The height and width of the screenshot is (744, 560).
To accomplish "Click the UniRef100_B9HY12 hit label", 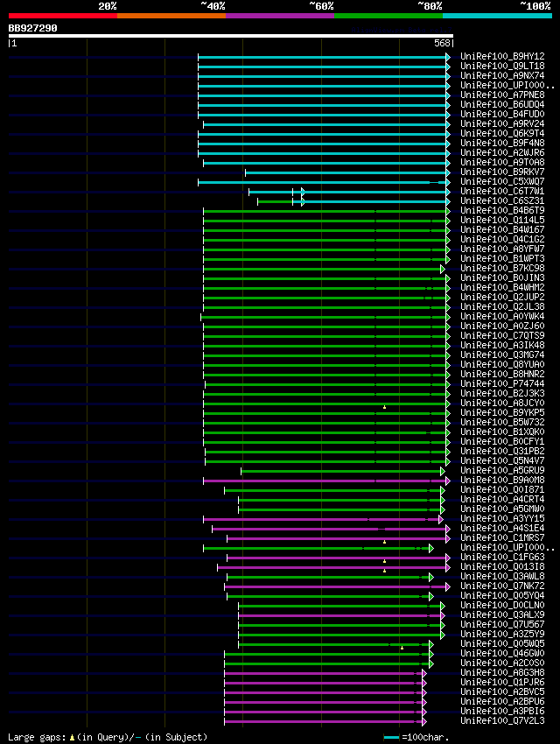I will pyautogui.click(x=502, y=56).
